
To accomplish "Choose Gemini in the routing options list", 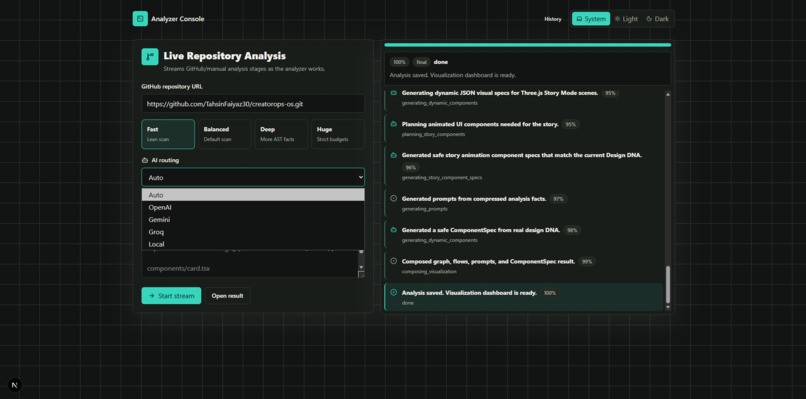I will [x=253, y=220].
